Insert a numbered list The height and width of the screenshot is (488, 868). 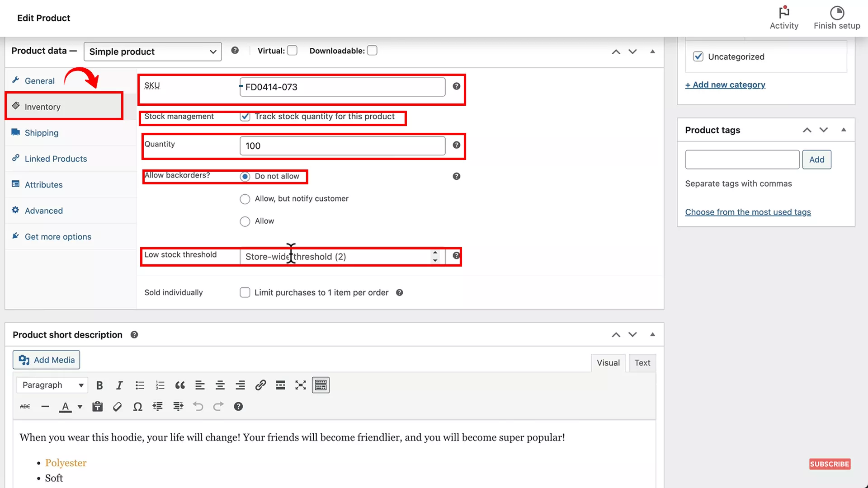pos(160,385)
